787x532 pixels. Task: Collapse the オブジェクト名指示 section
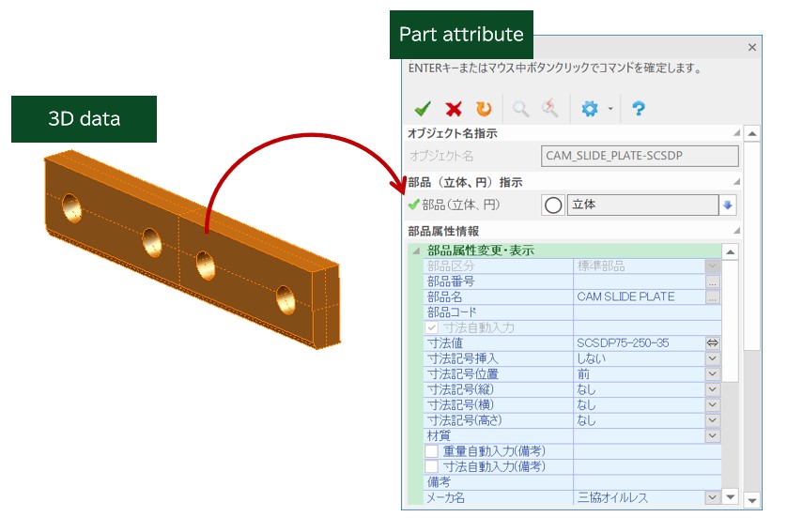click(736, 133)
